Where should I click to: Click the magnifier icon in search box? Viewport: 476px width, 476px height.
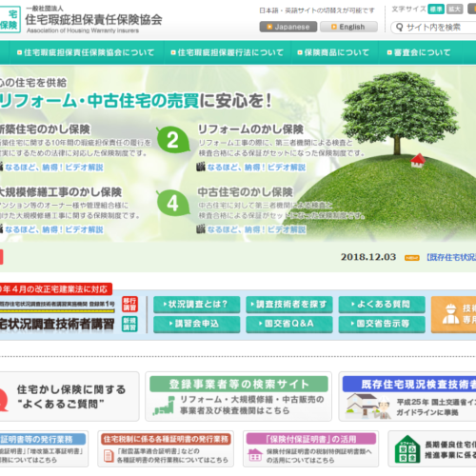[400, 28]
